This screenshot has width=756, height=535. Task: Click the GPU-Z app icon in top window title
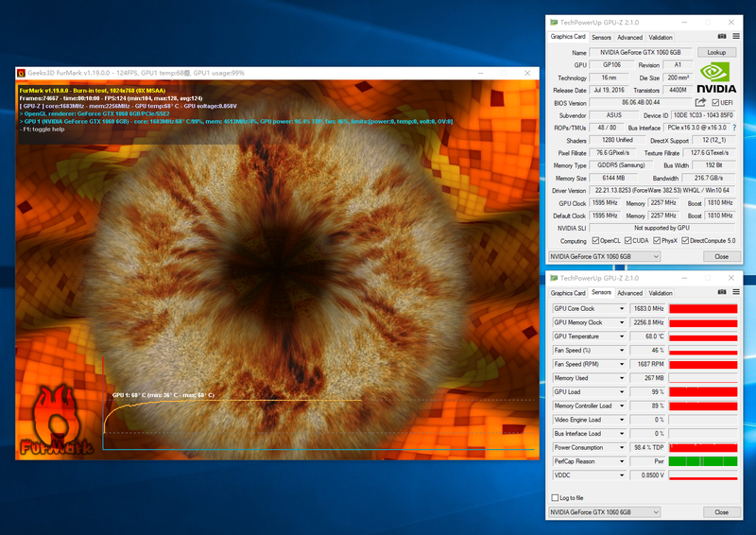click(554, 22)
